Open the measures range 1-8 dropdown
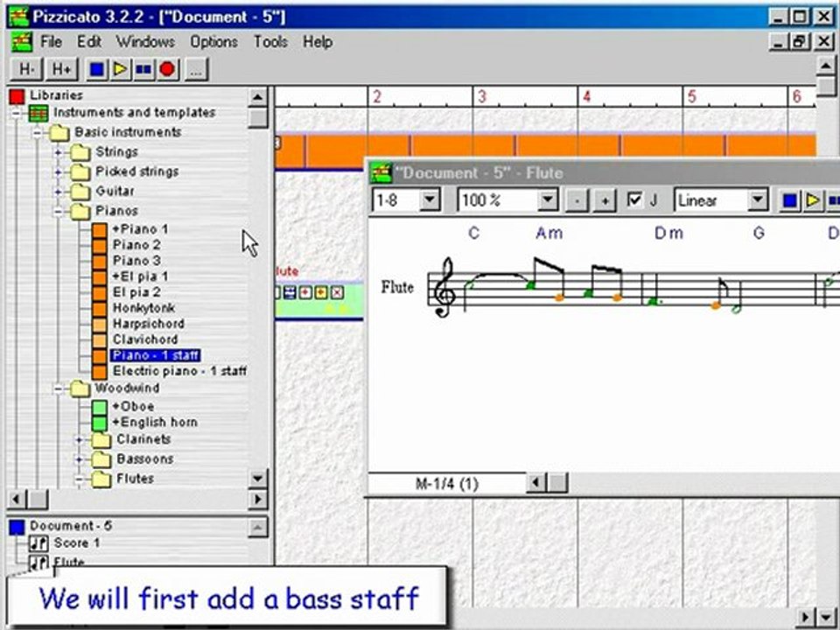This screenshot has width=840, height=630. 430,200
